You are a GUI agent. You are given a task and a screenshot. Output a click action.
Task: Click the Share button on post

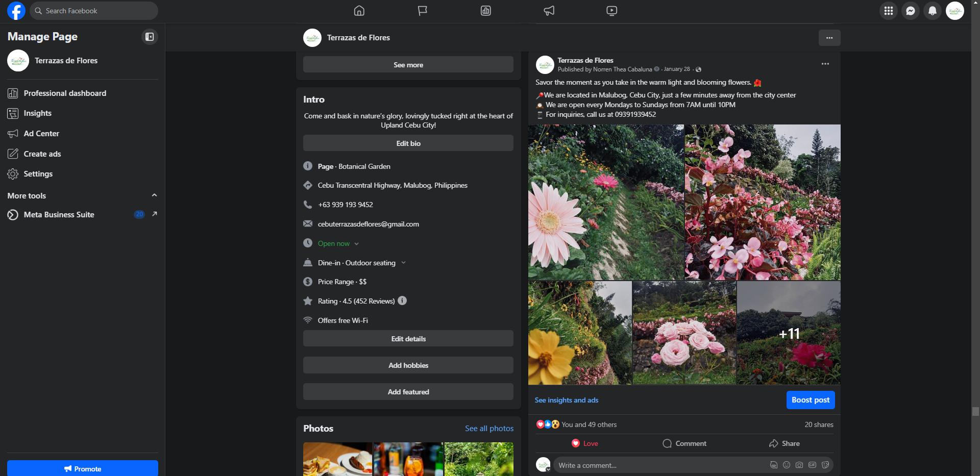[x=785, y=443]
